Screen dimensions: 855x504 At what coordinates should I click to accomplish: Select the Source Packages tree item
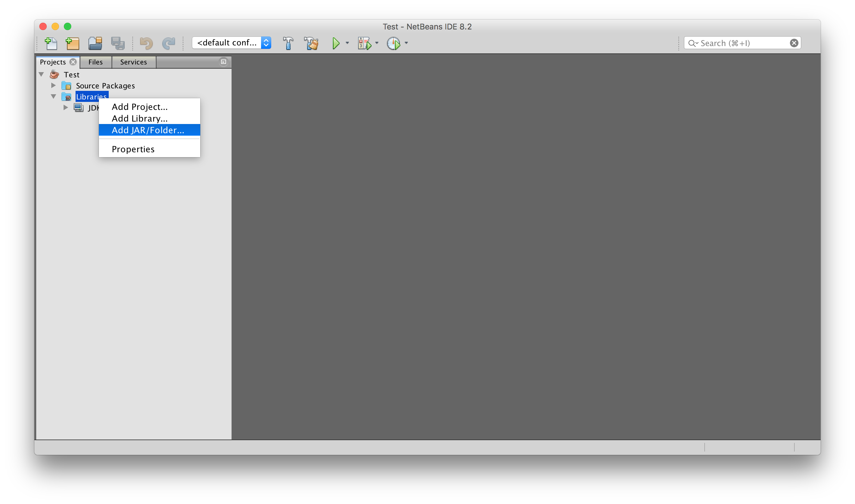click(105, 86)
